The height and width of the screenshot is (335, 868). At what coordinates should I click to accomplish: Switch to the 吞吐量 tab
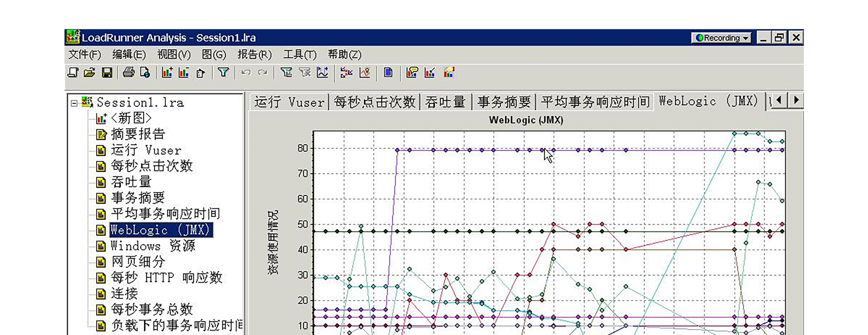[445, 102]
